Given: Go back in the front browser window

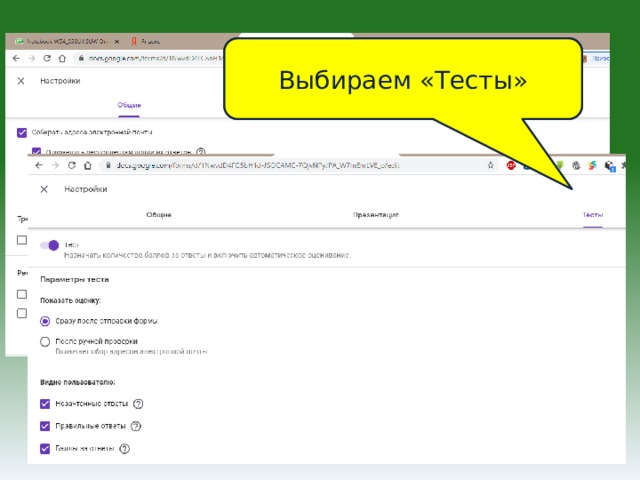Looking at the screenshot, I should coord(39,165).
